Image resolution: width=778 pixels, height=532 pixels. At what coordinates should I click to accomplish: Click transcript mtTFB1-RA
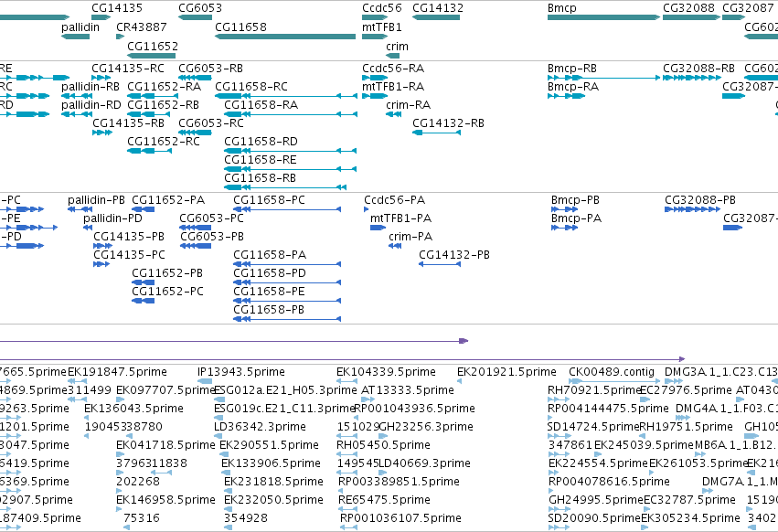393,86
